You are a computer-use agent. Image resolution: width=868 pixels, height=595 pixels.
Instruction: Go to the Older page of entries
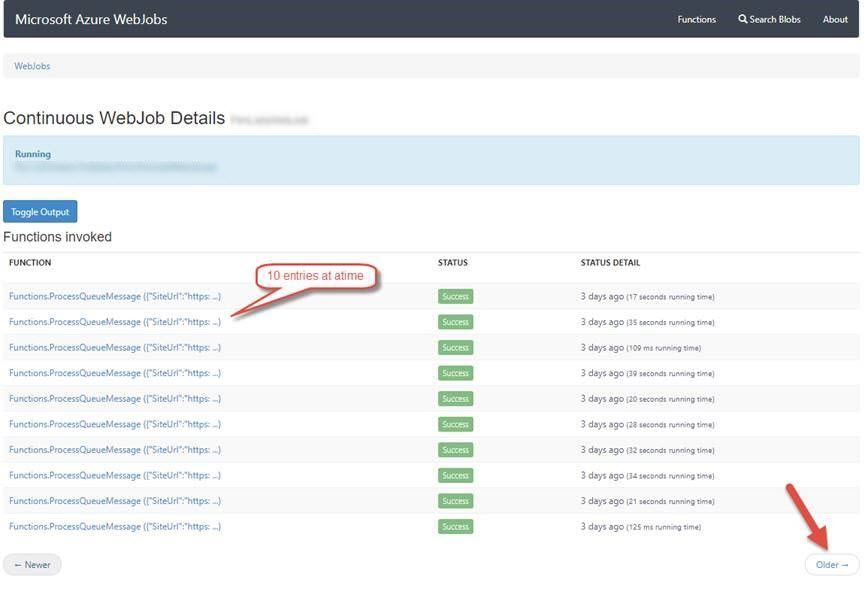tap(832, 565)
